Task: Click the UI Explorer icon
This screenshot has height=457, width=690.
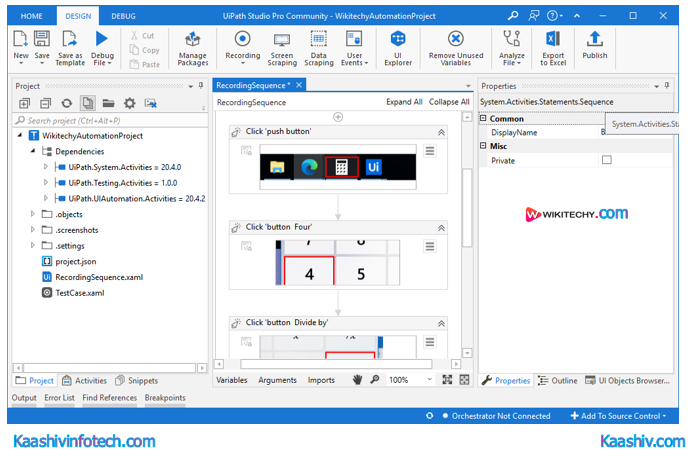Action: point(397,46)
